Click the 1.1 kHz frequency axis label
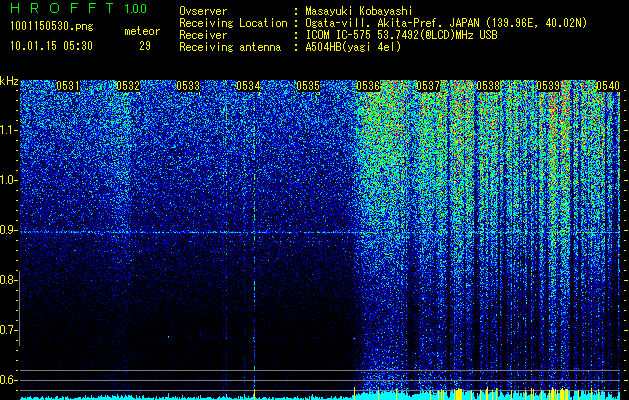Image resolution: width=629 pixels, height=400 pixels. tap(9, 130)
